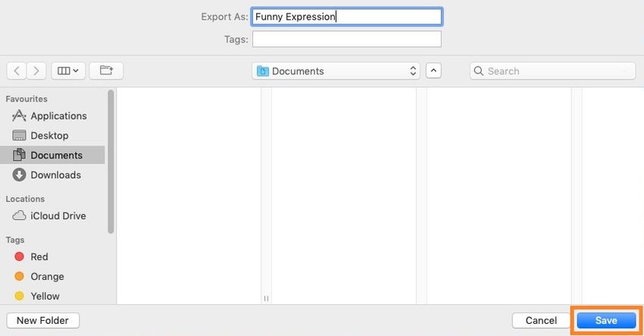Viewport: 644px width, 336px height.
Task: Filter by the Orange tag
Action: [52, 276]
